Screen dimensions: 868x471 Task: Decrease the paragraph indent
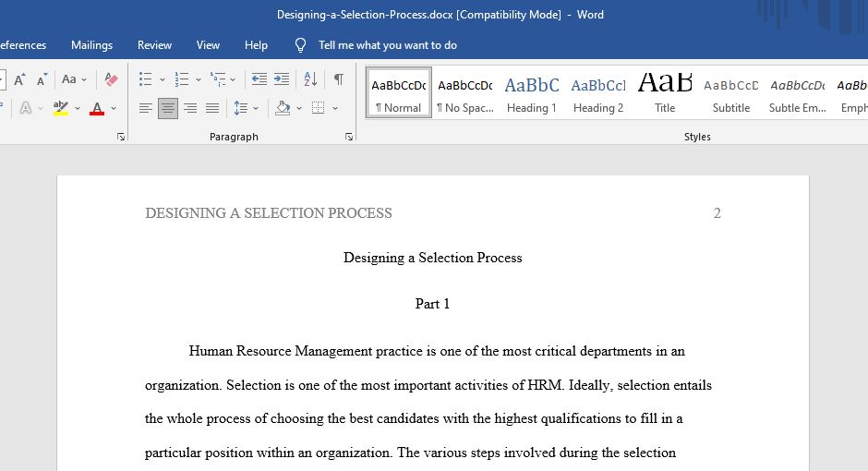[259, 79]
